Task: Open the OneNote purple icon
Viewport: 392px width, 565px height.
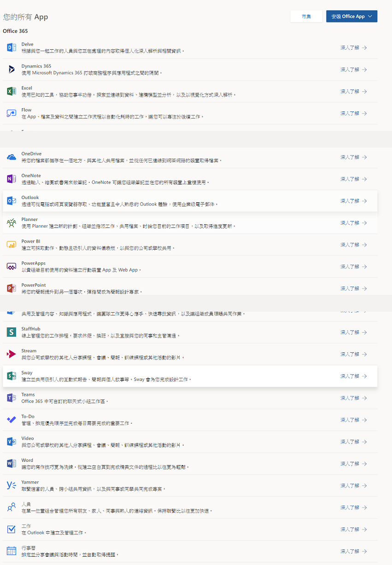Action: [12, 179]
